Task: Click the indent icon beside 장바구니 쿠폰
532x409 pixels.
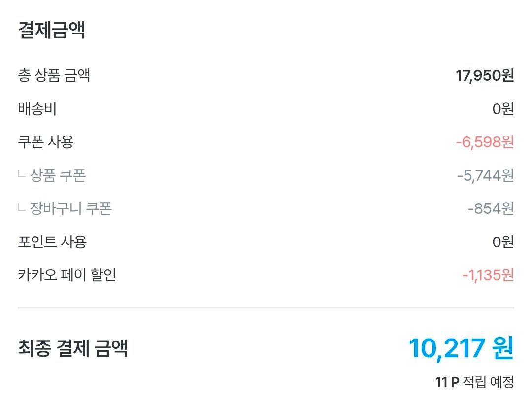Action: (21, 208)
